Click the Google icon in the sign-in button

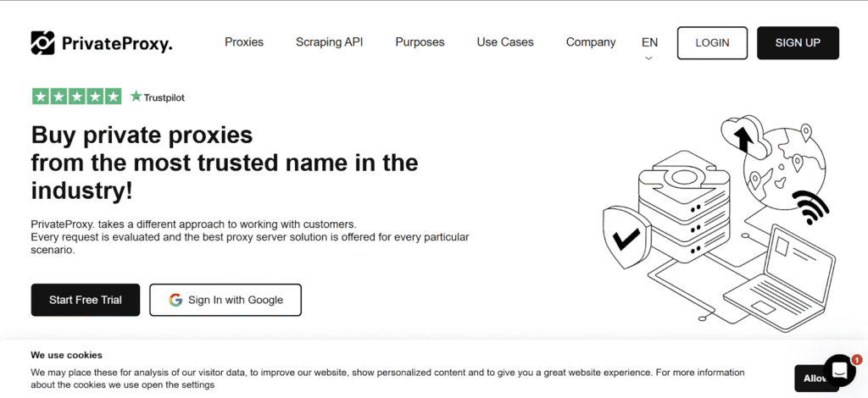175,300
